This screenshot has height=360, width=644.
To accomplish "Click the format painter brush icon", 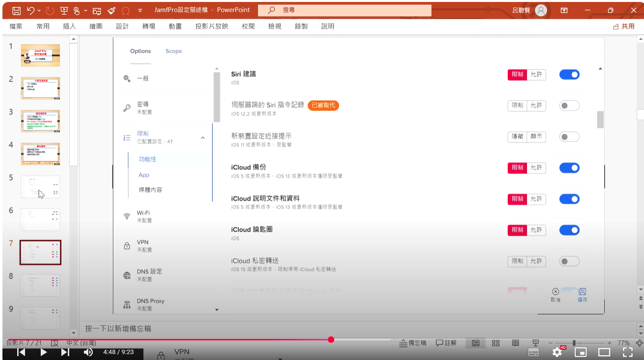I will pos(111,10).
